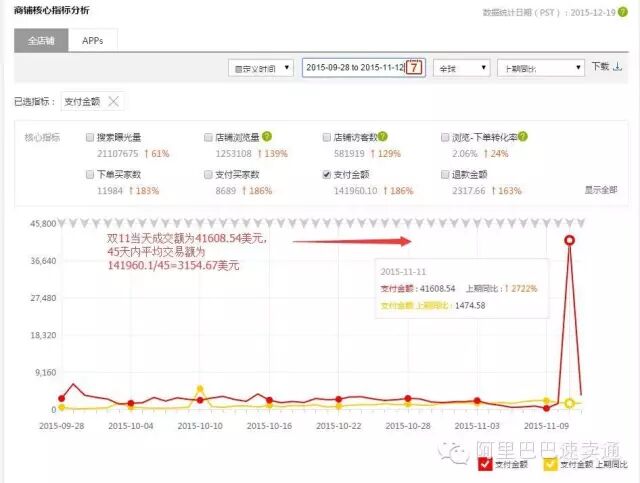Check the 店铺浏览量 checkbox
The height and width of the screenshot is (483, 640).
click(208, 137)
